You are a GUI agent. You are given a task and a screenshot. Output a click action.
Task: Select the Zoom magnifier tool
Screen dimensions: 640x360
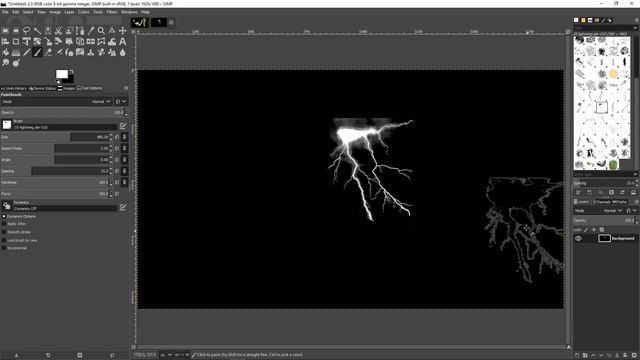(101, 31)
